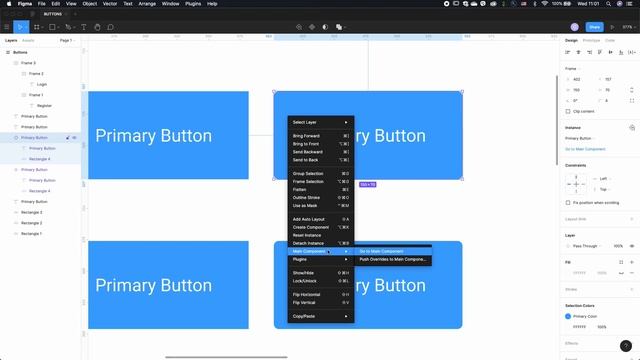Switch to the Assets tab
The height and width of the screenshot is (360, 640).
tap(28, 40)
